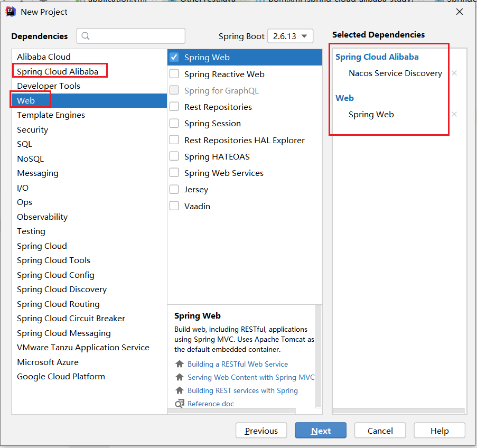
Task: Select the Messaging category
Action: click(89, 173)
